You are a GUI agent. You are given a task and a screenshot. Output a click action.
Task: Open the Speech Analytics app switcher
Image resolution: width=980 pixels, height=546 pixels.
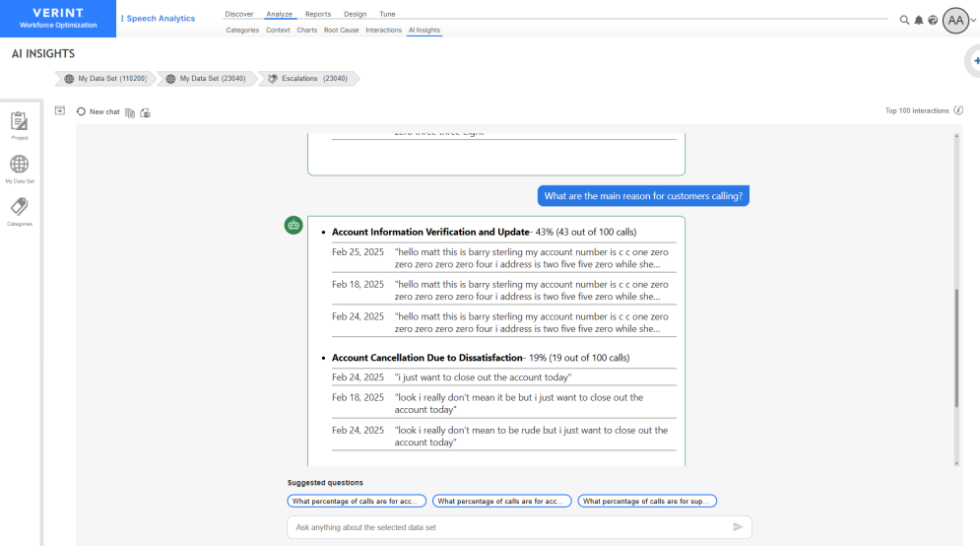pos(158,19)
